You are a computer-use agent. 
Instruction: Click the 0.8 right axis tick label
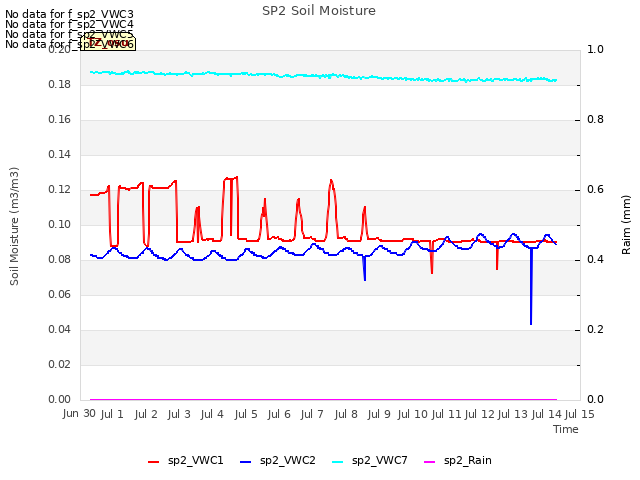596,120
